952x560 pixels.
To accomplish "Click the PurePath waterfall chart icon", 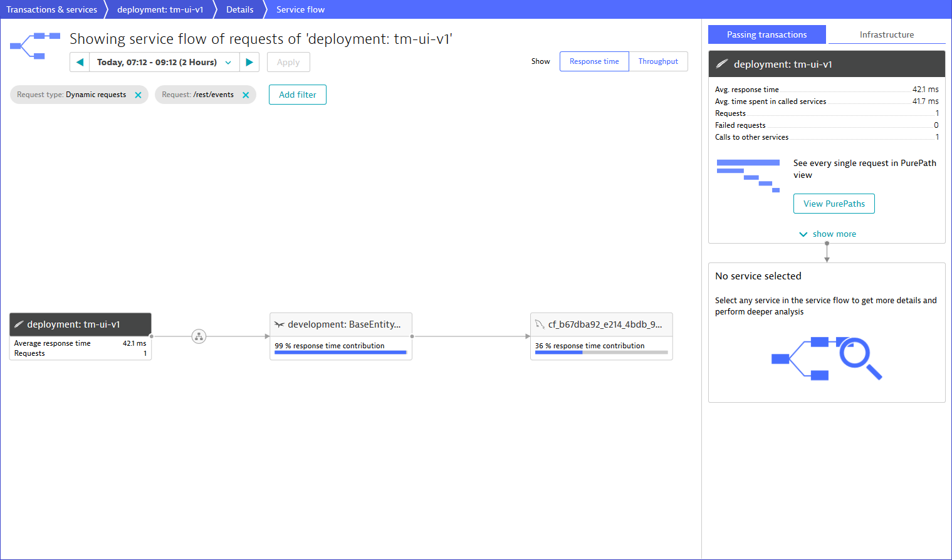I will [x=748, y=175].
